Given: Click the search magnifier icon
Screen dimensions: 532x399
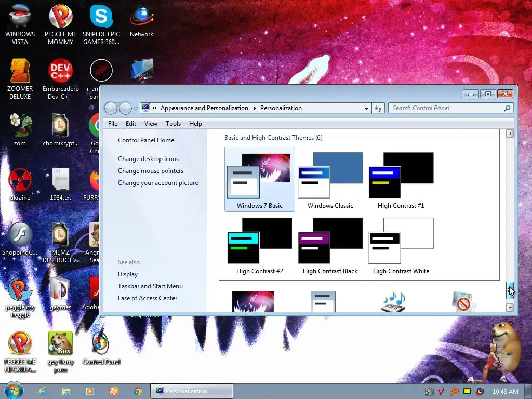Looking at the screenshot, I should click(507, 108).
